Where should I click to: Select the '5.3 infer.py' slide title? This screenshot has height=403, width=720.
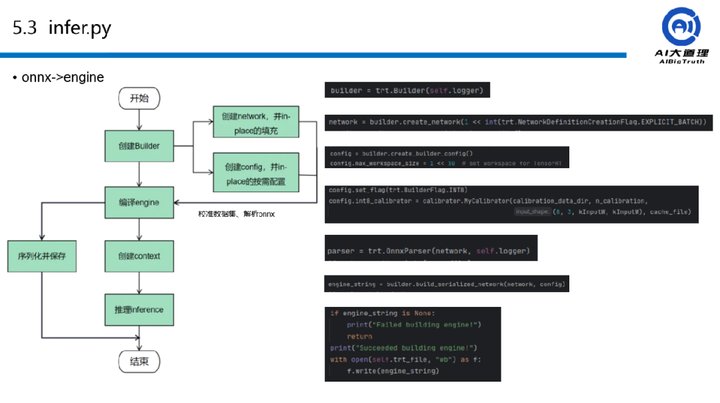coord(62,28)
